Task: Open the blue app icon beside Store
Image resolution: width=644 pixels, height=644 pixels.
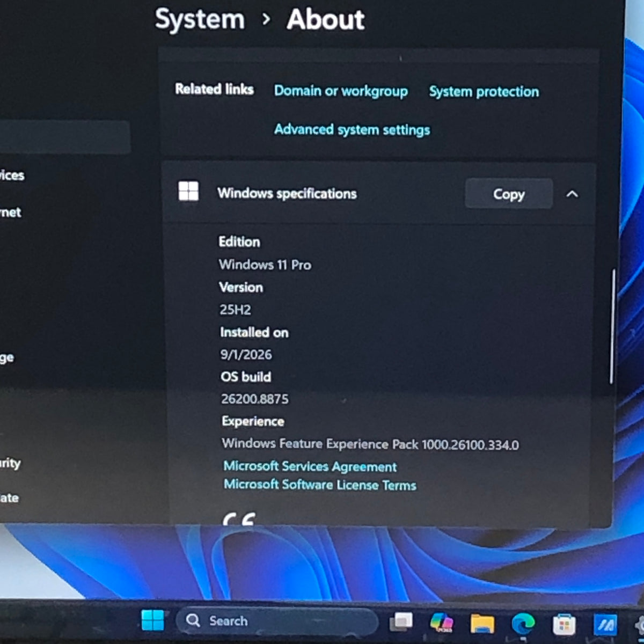Action: [605, 625]
